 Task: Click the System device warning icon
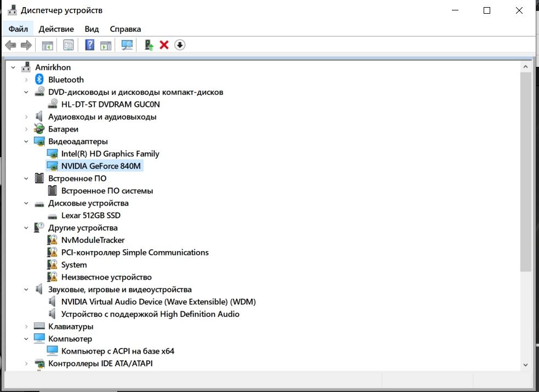tap(52, 265)
